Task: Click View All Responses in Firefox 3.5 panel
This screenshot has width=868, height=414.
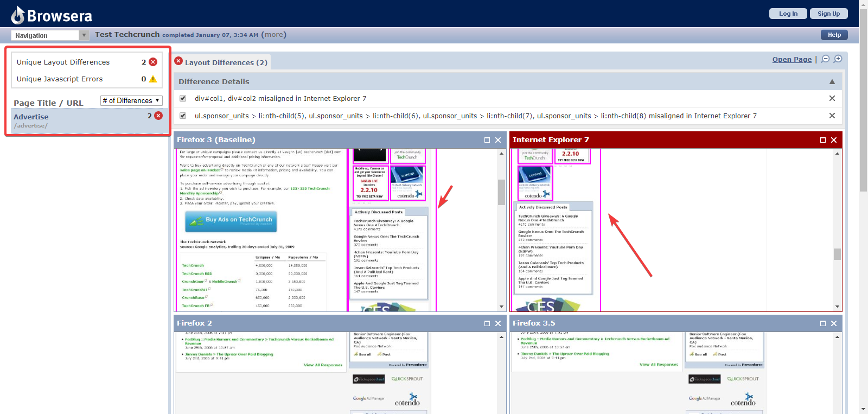Action: point(659,365)
